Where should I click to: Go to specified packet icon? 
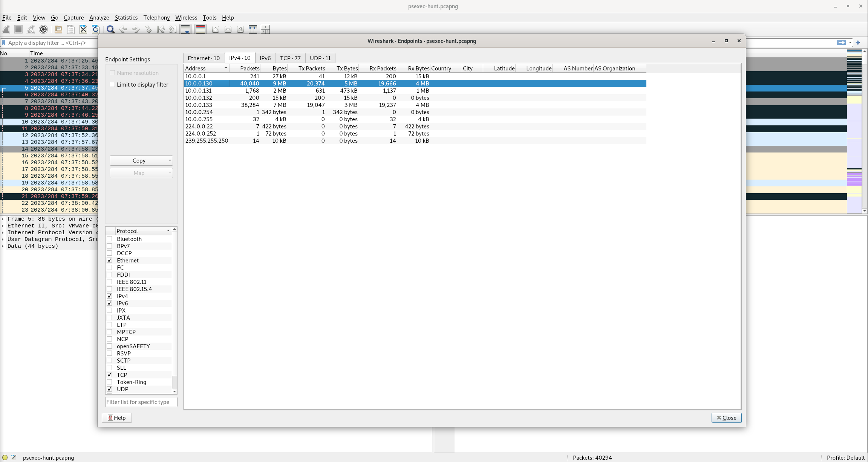(148, 29)
